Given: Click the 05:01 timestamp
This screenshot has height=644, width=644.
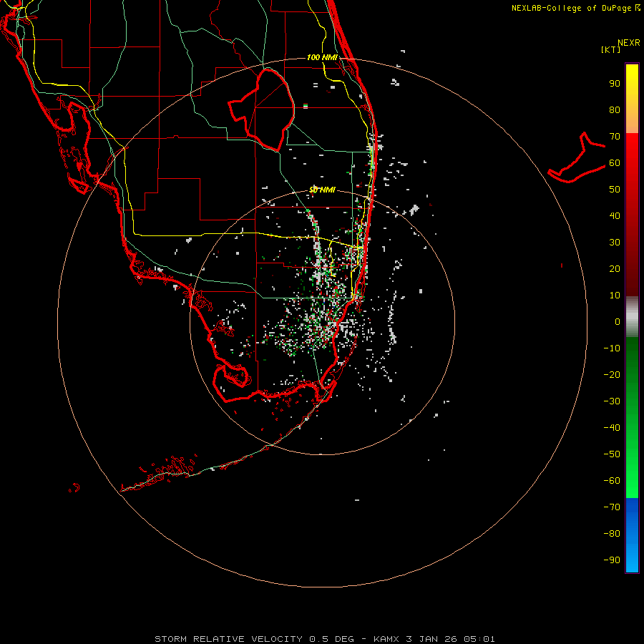Looking at the screenshot, I should pos(479,639).
